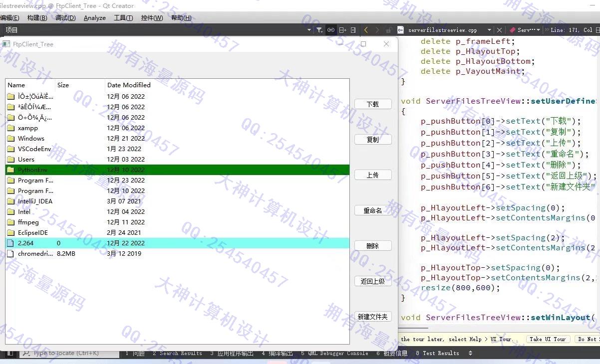This screenshot has width=600, height=364.
Task: Click the folder icon of IntelliJ_IDEA row
Action: pos(11,201)
